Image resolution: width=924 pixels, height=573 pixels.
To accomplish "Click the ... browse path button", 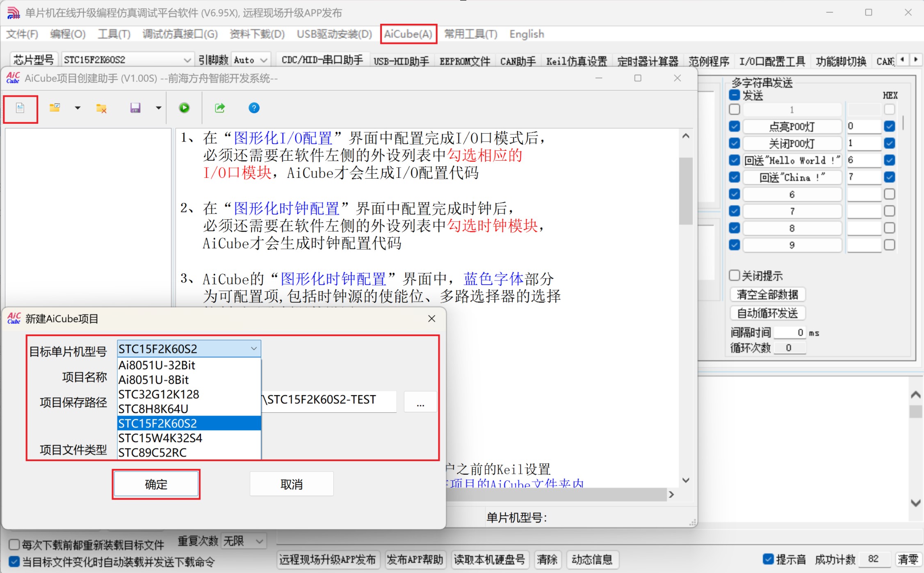I will [x=420, y=402].
